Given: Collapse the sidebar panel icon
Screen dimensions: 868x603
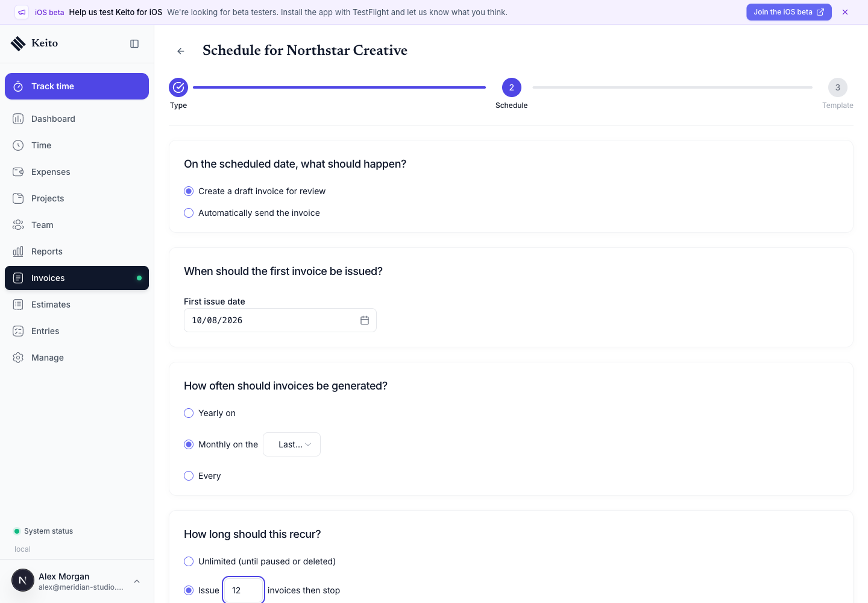Looking at the screenshot, I should pyautogui.click(x=134, y=43).
